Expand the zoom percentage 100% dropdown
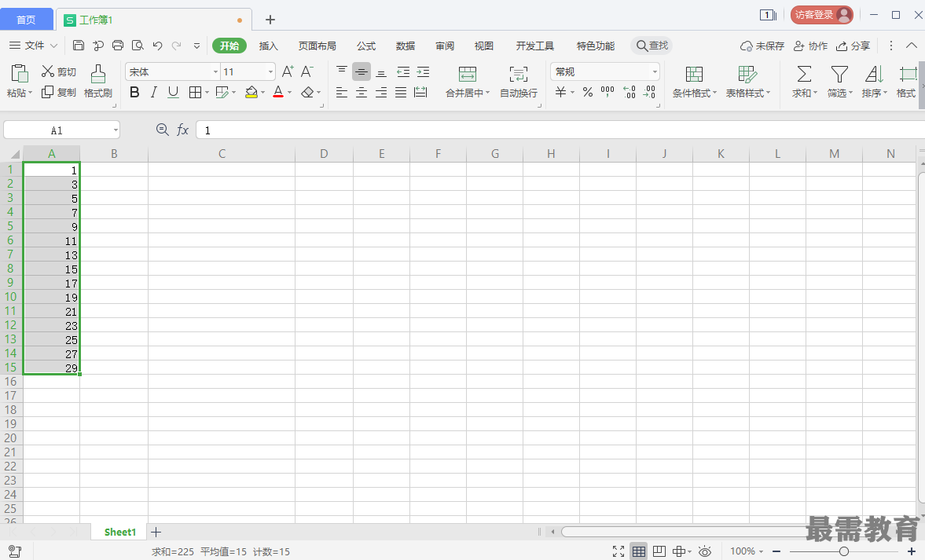925x560 pixels. (761, 551)
